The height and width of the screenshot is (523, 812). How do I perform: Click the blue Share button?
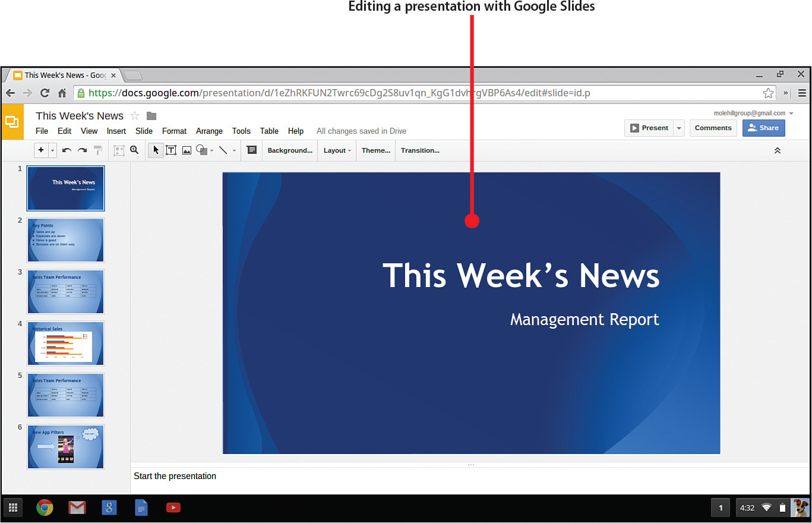tap(763, 128)
